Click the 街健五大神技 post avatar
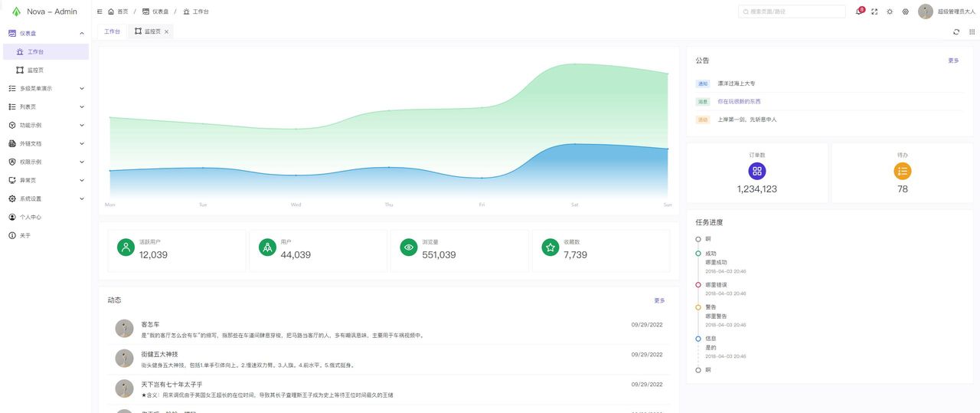Image resolution: width=980 pixels, height=413 pixels. click(x=124, y=359)
